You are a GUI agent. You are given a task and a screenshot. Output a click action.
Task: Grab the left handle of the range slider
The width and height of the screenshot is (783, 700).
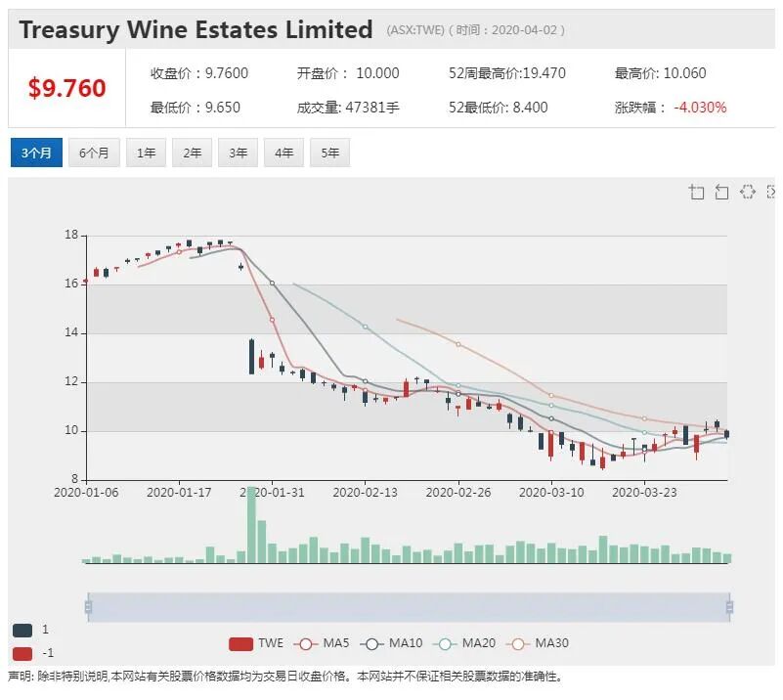(x=88, y=607)
